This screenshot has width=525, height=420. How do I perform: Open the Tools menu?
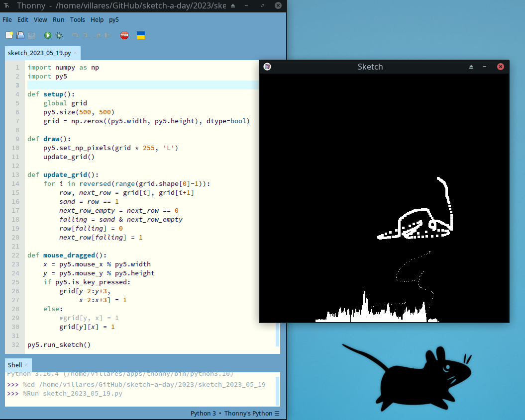pos(78,20)
